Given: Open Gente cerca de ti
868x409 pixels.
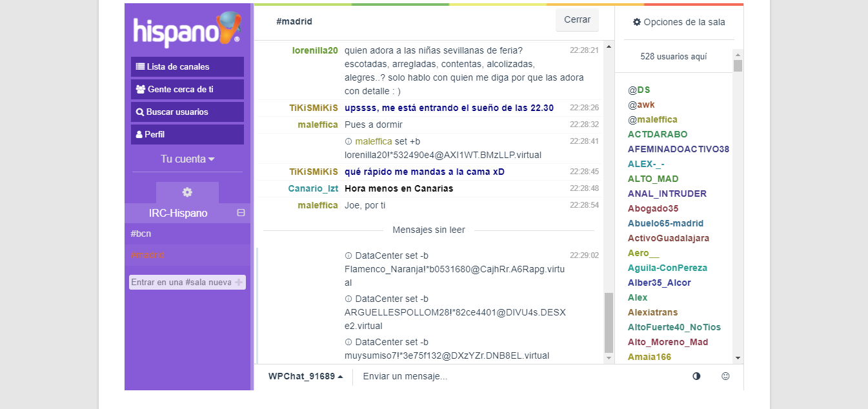Looking at the screenshot, I should [x=187, y=89].
